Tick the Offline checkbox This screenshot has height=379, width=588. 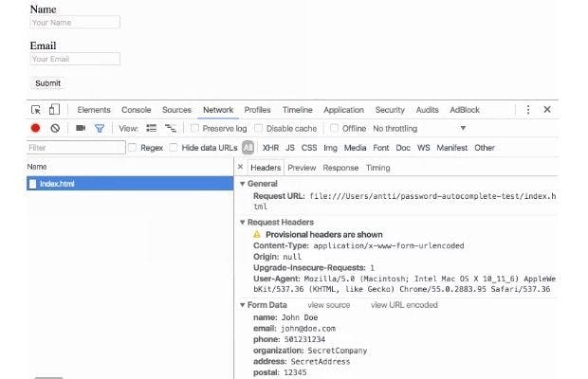click(x=334, y=129)
